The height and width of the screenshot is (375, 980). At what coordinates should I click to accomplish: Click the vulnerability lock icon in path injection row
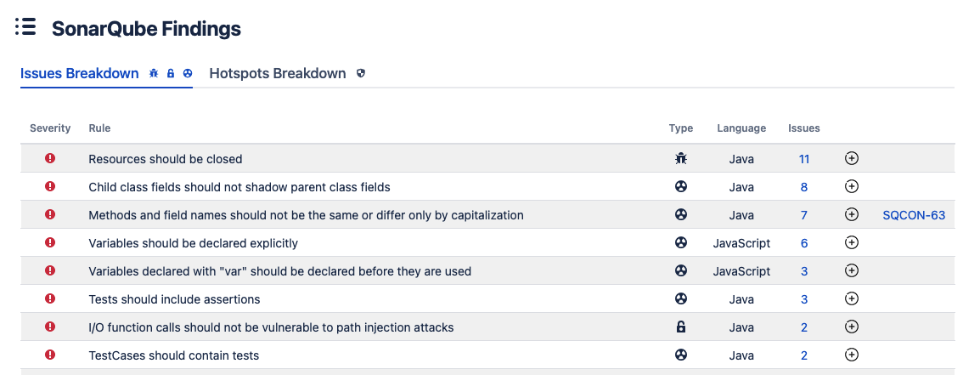[x=680, y=327]
